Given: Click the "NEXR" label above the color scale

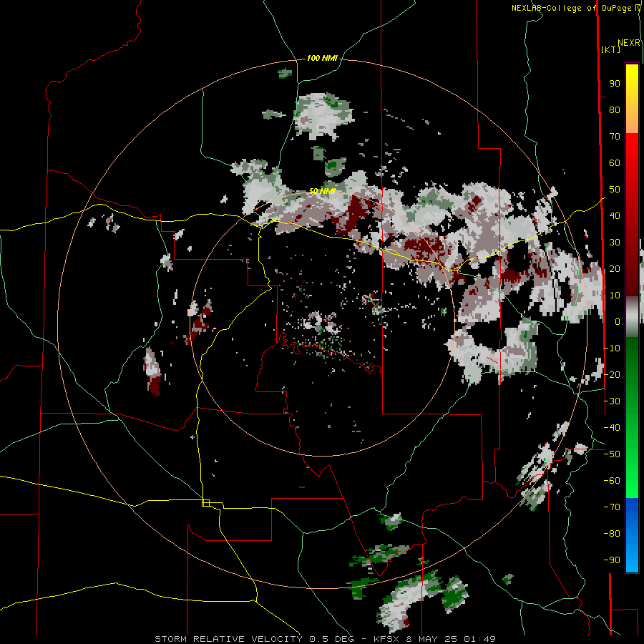Looking at the screenshot, I should pos(629,43).
